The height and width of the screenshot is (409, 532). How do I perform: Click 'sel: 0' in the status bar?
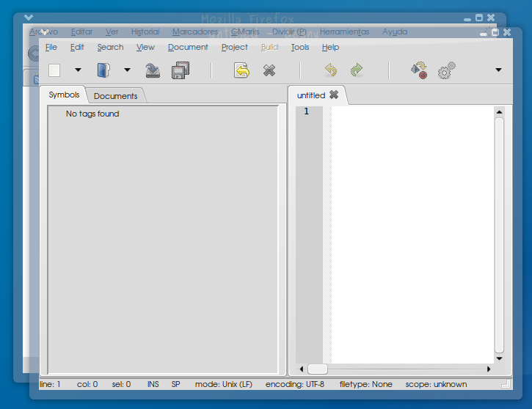[x=121, y=384]
